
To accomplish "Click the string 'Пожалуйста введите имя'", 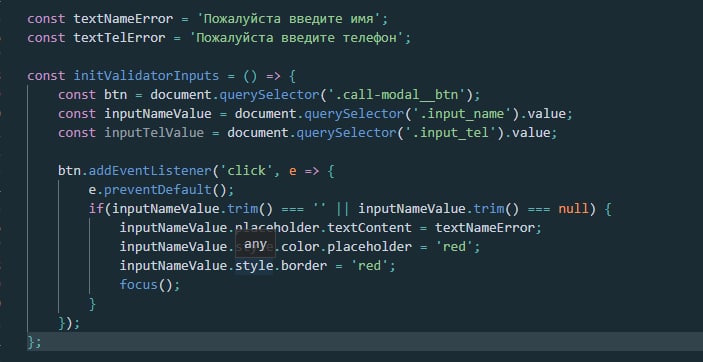I will click(x=288, y=19).
